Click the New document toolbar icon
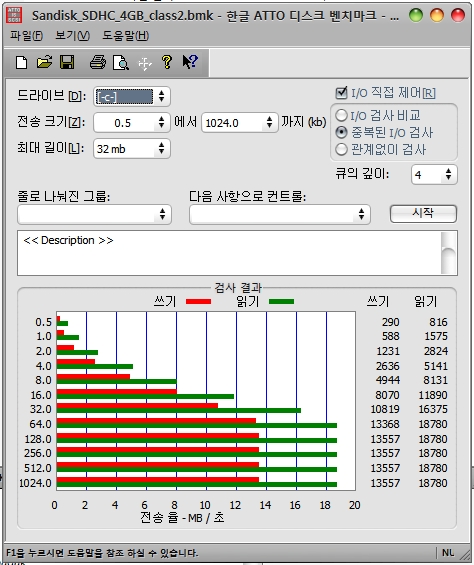This screenshot has width=474, height=565. pyautogui.click(x=22, y=62)
